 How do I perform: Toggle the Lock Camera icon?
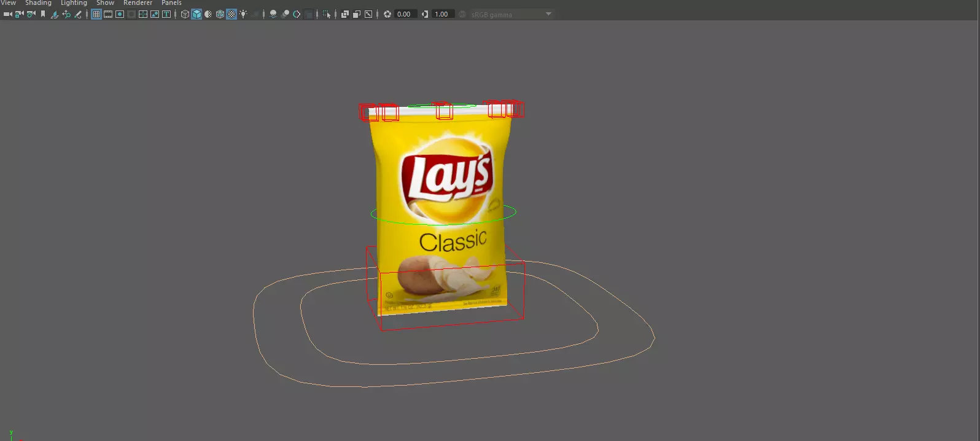[20, 14]
